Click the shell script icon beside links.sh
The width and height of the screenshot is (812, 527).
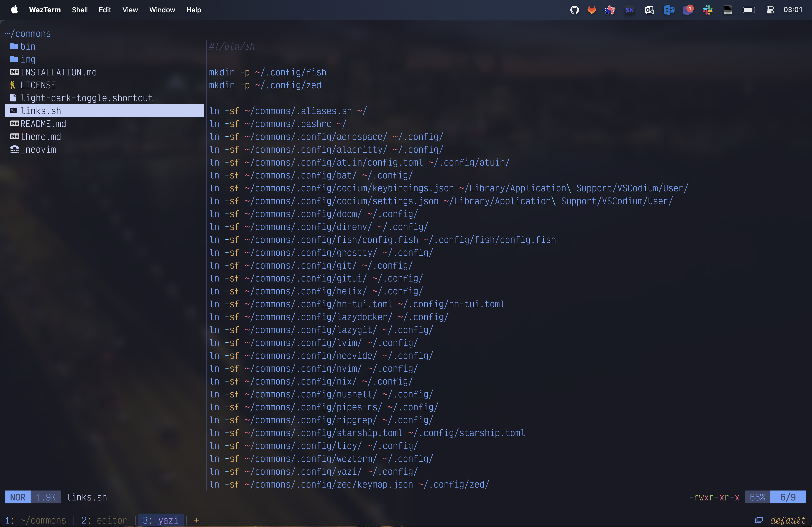(13, 111)
